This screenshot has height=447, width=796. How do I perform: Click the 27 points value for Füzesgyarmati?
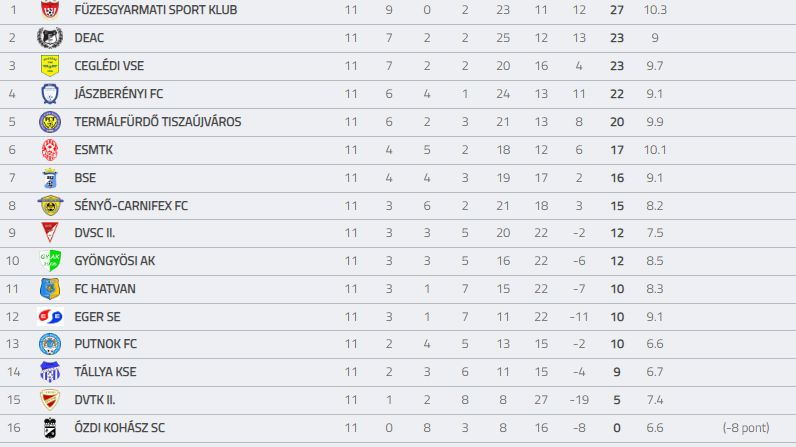pos(617,10)
